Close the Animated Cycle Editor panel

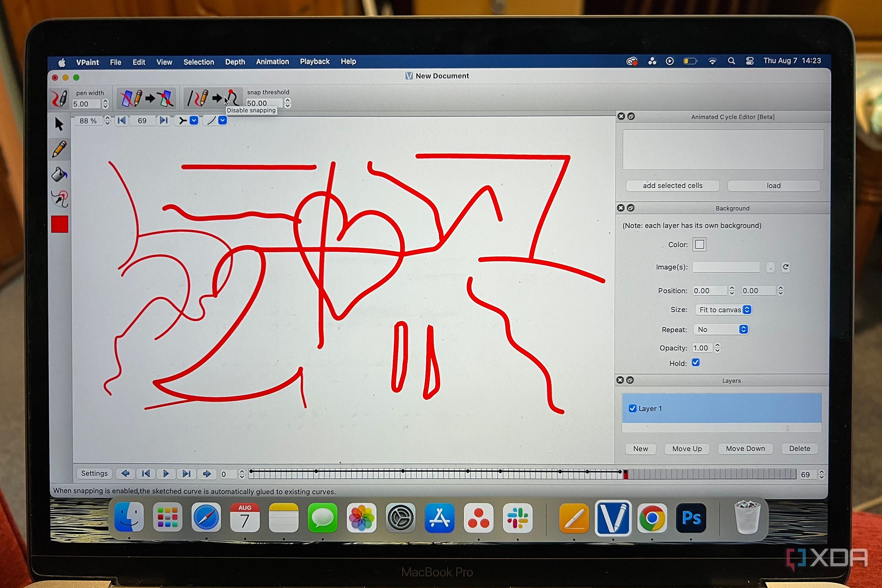point(621,116)
